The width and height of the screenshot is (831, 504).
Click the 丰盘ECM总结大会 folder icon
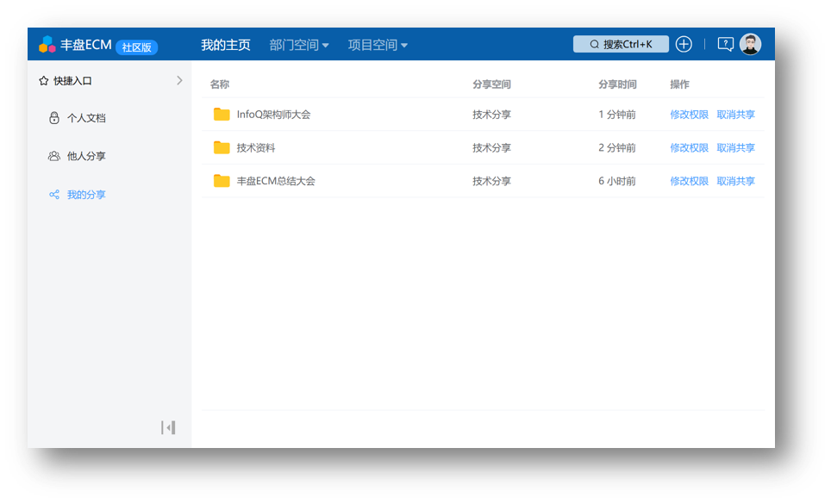tap(222, 181)
